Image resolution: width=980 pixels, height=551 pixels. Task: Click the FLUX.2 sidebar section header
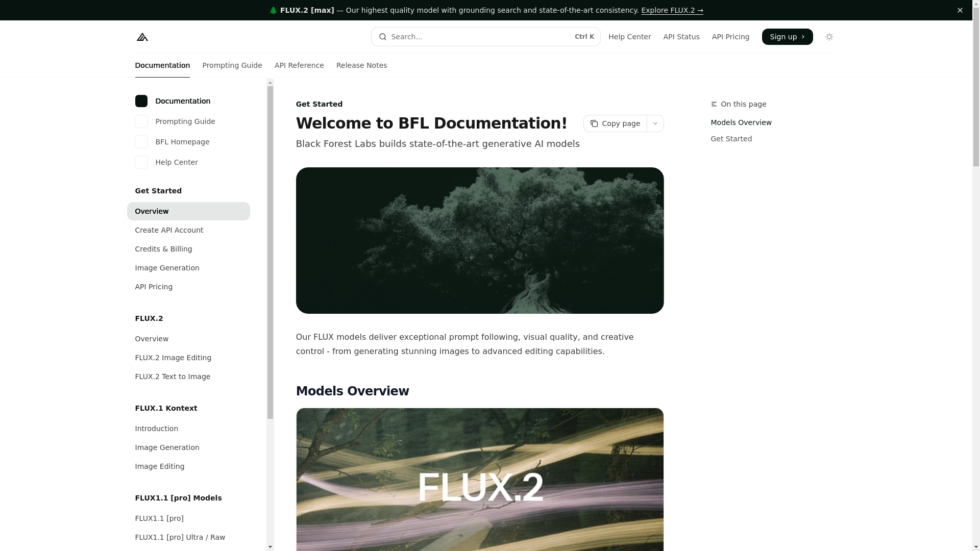[x=149, y=318]
